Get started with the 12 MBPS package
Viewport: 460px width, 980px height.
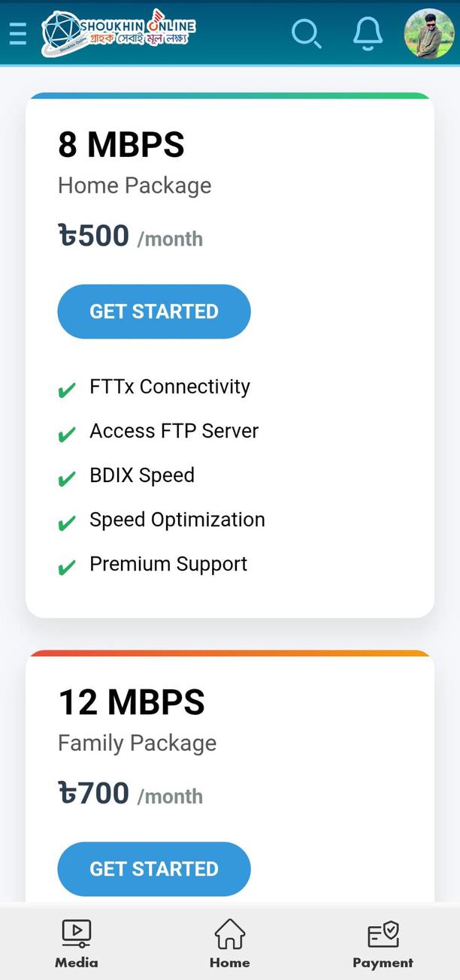click(154, 869)
